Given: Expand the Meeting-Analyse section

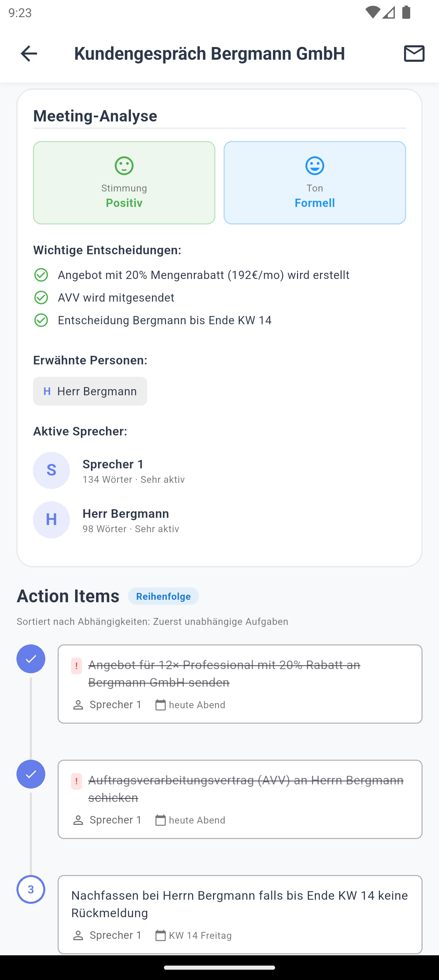Looking at the screenshot, I should click(x=95, y=116).
